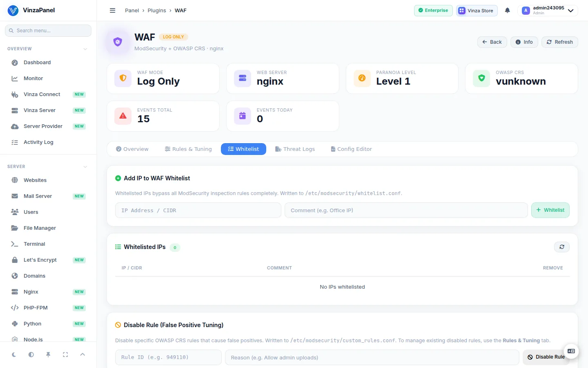
Task: Open Vinza Connect in the sidebar
Action: (x=48, y=94)
